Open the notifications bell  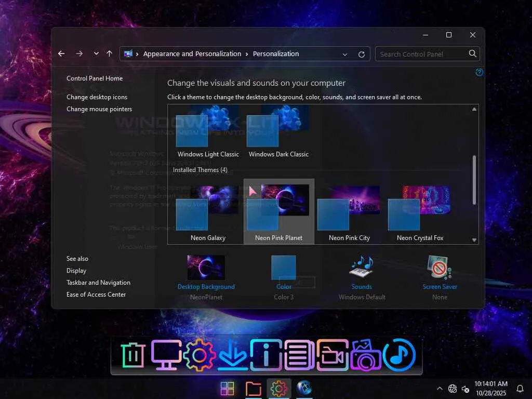click(520, 389)
